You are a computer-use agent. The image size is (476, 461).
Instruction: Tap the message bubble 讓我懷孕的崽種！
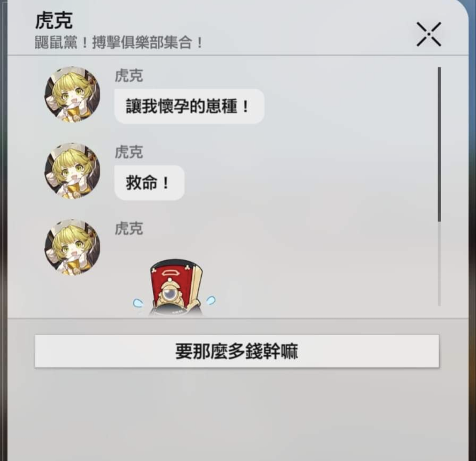pos(189,106)
